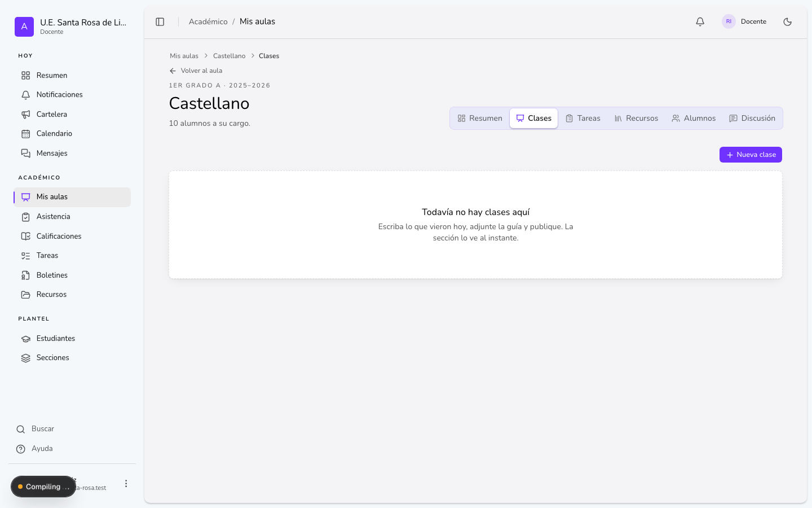Click the purple school logo icon
The height and width of the screenshot is (508, 812).
tap(24, 27)
